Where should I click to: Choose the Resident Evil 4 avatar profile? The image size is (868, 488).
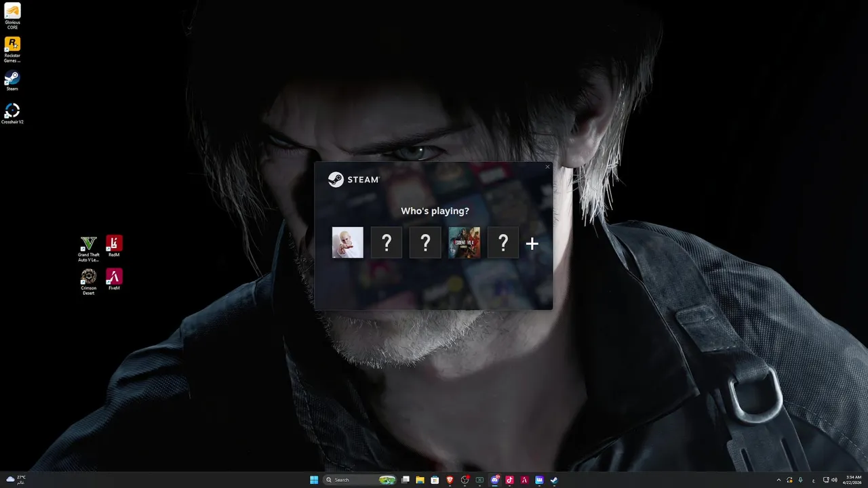pyautogui.click(x=465, y=243)
